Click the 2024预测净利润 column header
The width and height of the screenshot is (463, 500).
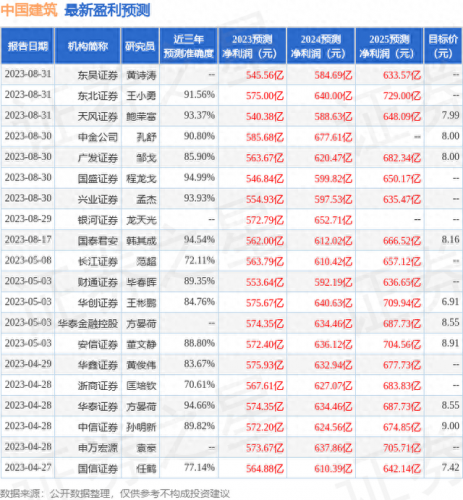tap(321, 46)
